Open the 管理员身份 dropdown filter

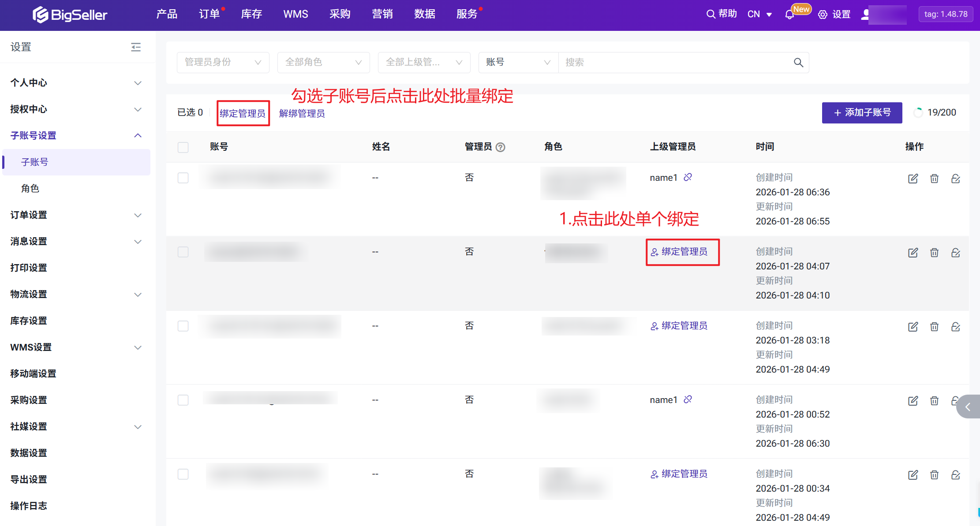point(223,63)
